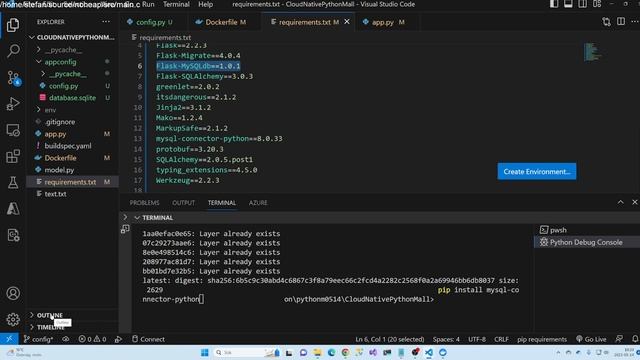Open the Remote Explorer view

(x=13, y=130)
